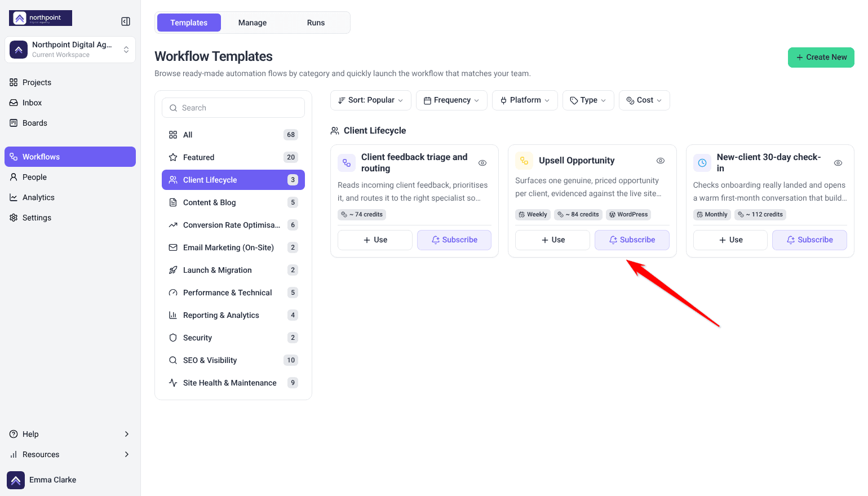This screenshot has width=868, height=496.
Task: Select Workflows in the sidebar
Action: click(x=70, y=157)
